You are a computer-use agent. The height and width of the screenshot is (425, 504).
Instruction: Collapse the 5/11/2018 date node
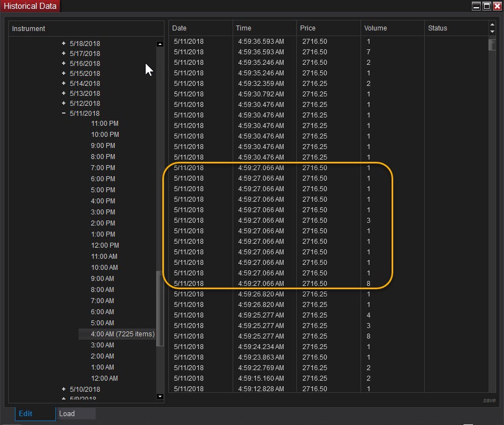tap(64, 113)
